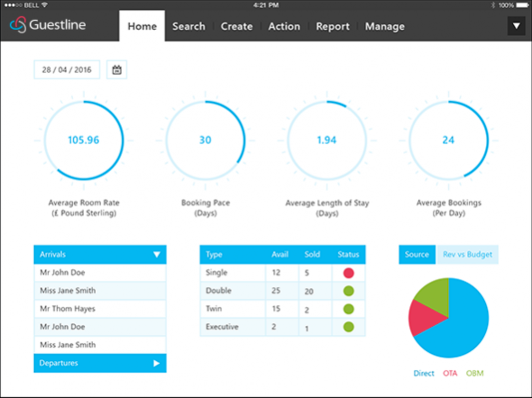Toggle the Twin room availability status
The image size is (532, 398).
click(348, 309)
